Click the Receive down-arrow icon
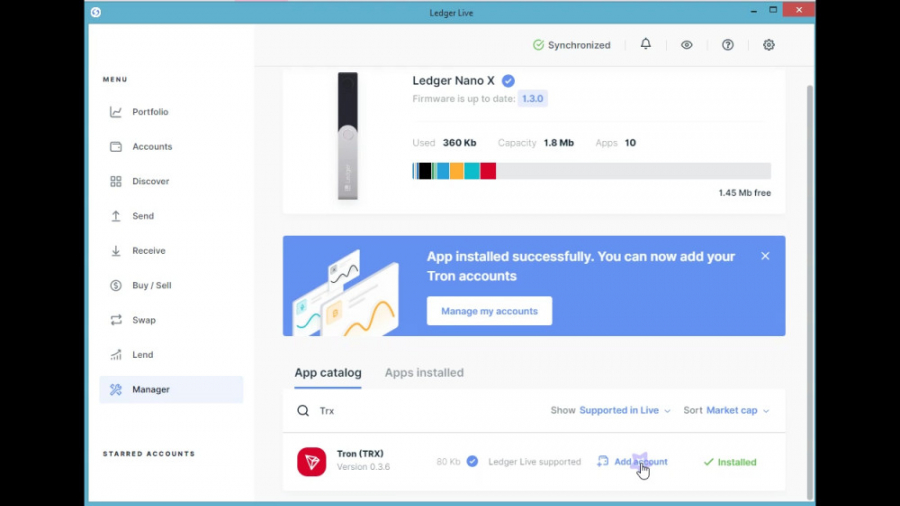Screen dimensions: 900x506 116,251
